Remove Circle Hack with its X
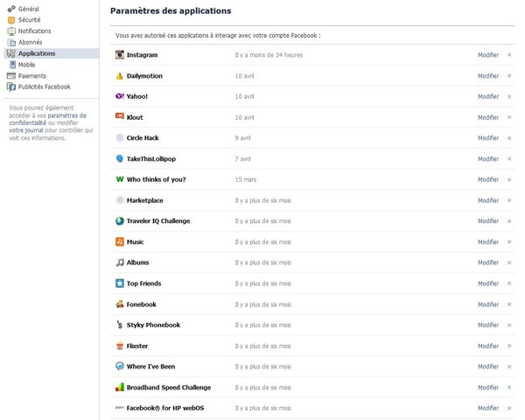 point(509,138)
